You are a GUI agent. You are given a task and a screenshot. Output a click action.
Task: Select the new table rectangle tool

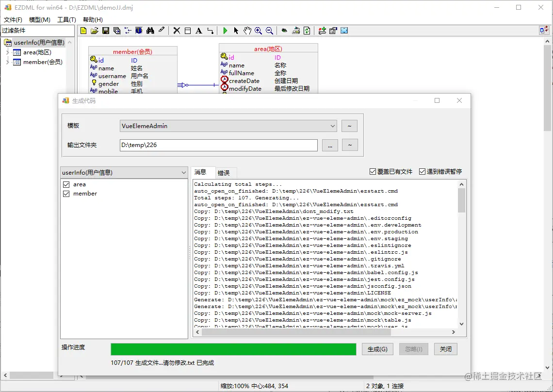coord(188,31)
